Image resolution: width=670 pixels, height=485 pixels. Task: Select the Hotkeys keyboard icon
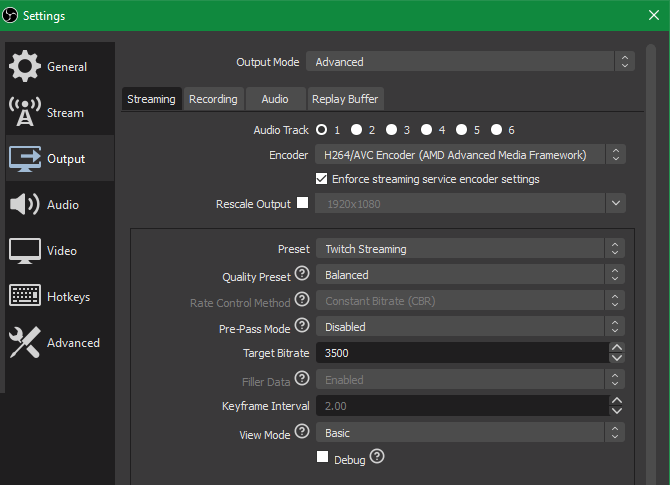pyautogui.click(x=25, y=297)
